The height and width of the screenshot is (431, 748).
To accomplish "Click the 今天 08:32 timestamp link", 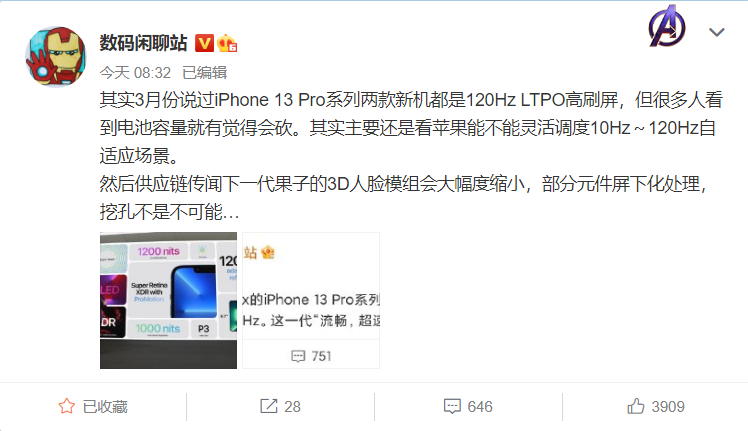I will (x=135, y=73).
